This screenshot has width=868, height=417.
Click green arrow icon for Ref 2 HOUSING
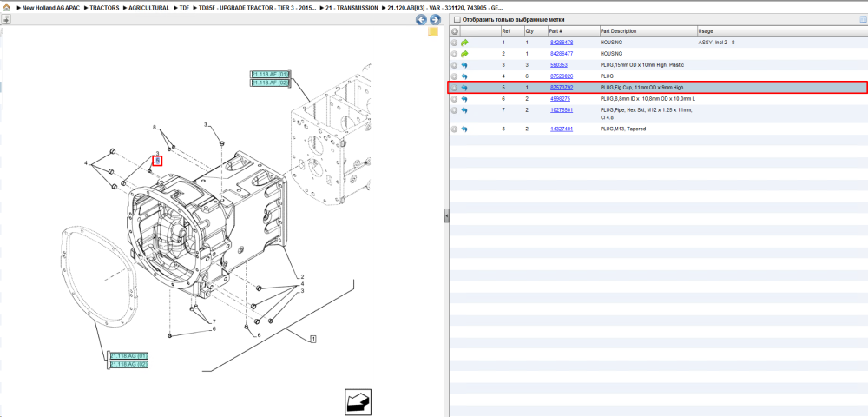[x=464, y=54]
